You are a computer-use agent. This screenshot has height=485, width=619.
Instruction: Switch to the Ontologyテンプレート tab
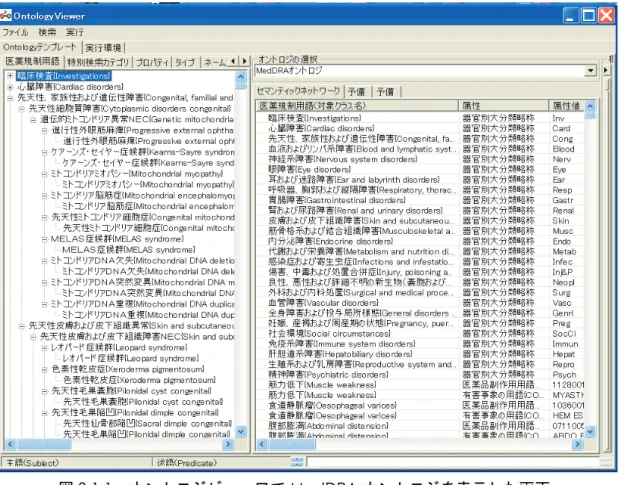[x=40, y=47]
